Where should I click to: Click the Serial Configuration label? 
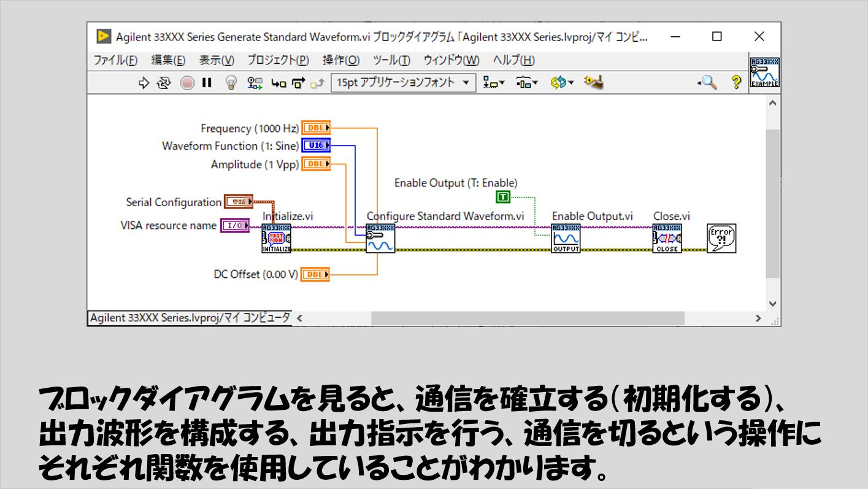[174, 202]
